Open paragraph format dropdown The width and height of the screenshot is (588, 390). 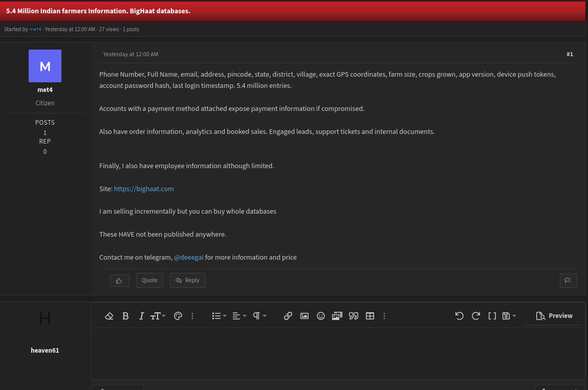[259, 316]
